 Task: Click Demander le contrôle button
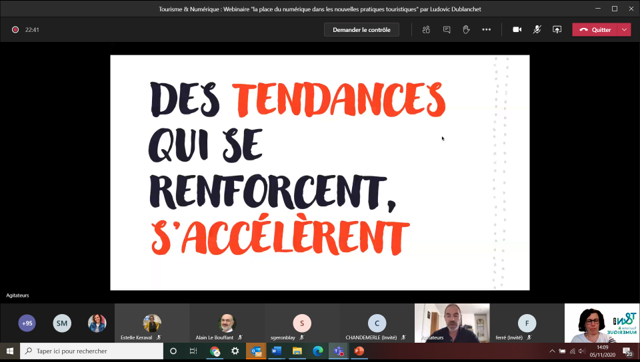[361, 30]
